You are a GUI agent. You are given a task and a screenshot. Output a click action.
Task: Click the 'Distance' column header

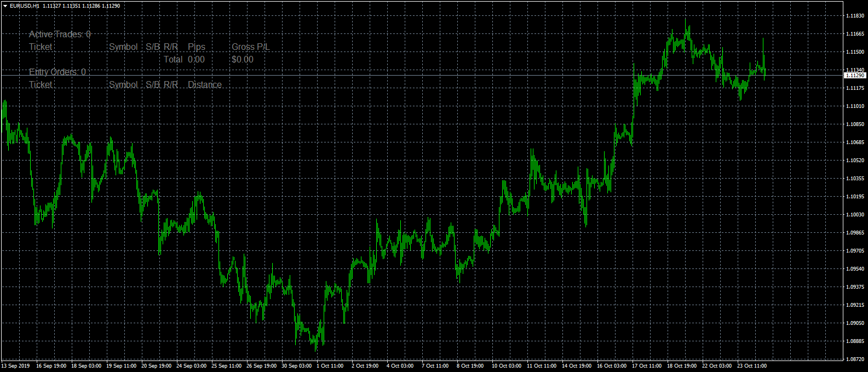click(205, 85)
